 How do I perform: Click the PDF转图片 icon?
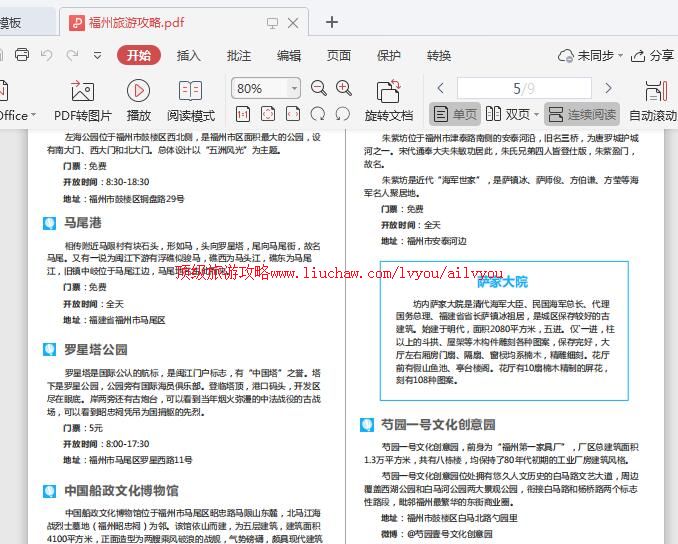[82, 91]
